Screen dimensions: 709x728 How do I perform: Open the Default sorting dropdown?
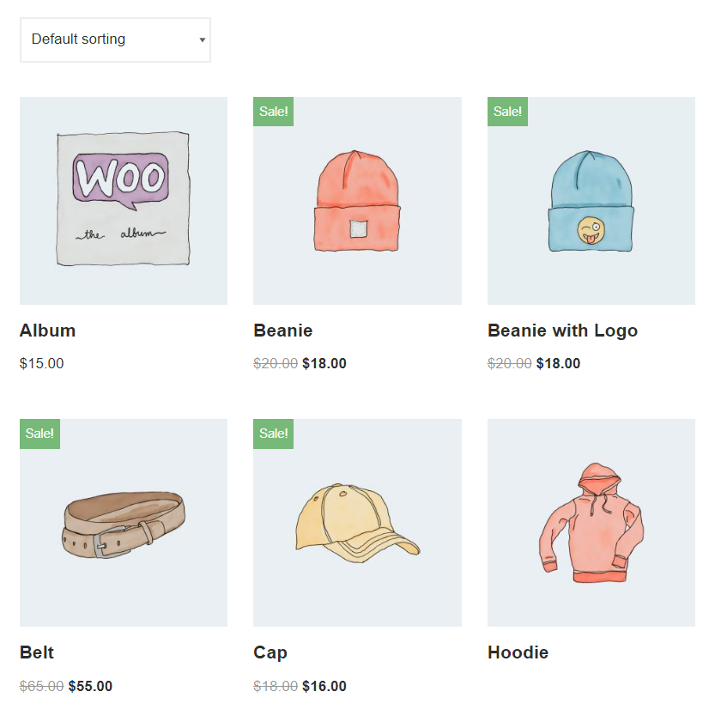pyautogui.click(x=115, y=39)
